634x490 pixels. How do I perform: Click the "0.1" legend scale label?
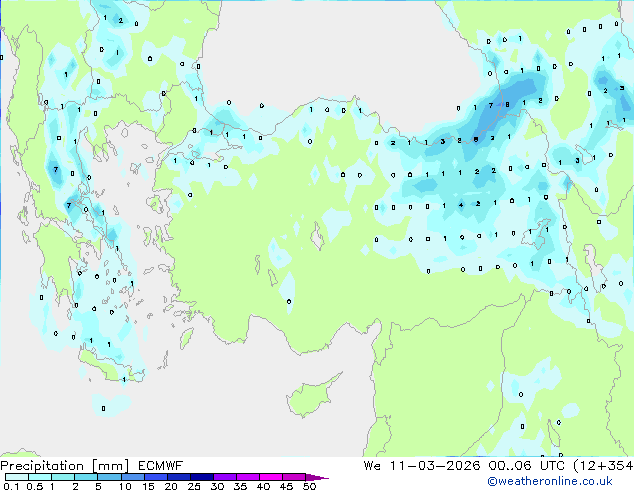tap(9, 486)
